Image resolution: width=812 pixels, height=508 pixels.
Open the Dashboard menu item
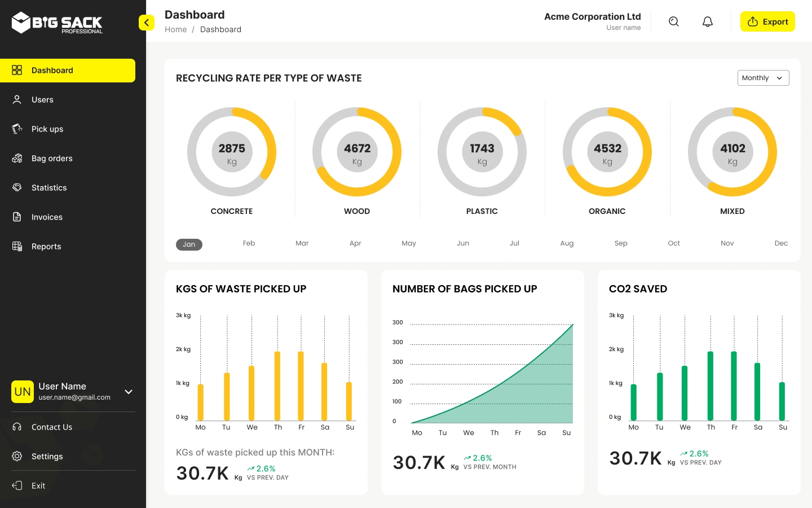click(68, 71)
